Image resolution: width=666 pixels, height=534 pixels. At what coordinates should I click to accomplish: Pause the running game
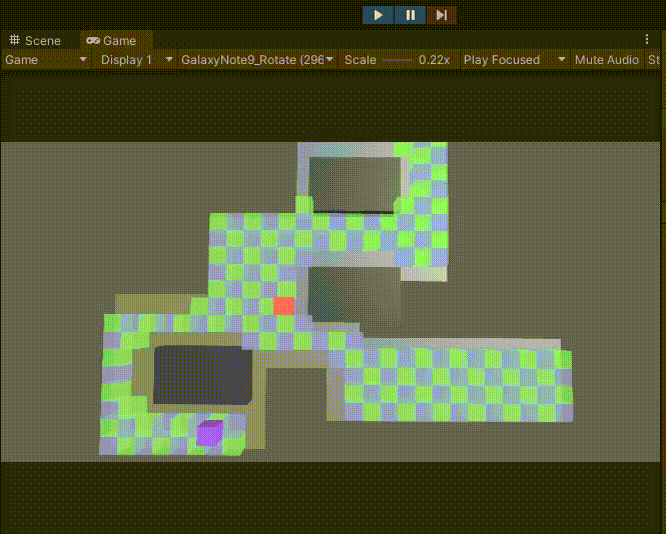point(410,15)
